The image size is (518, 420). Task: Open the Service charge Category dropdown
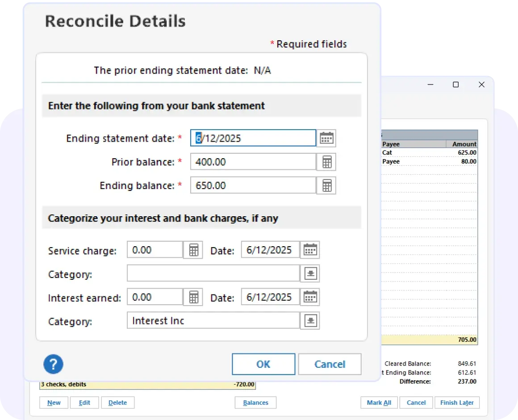pos(310,273)
